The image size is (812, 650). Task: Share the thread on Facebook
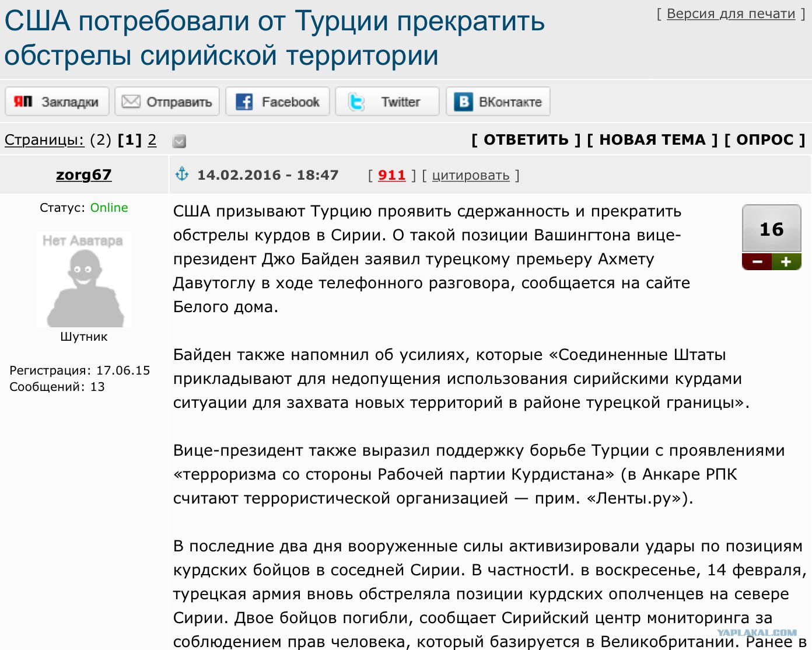pos(278,102)
